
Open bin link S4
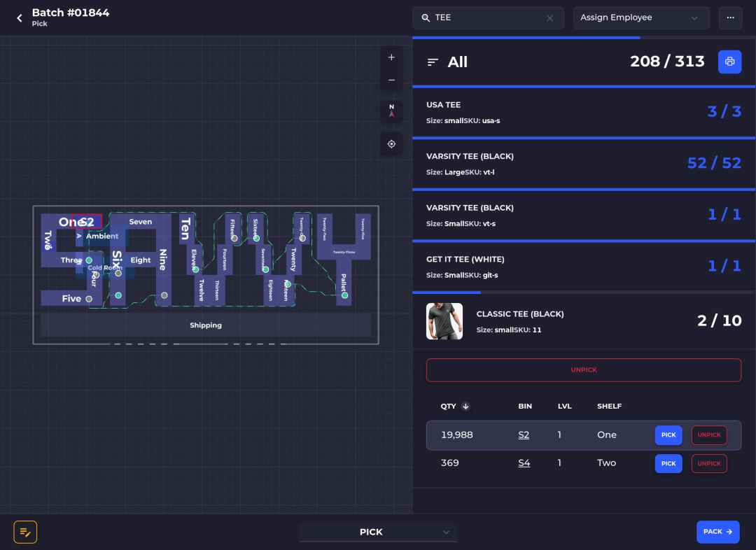pos(524,463)
